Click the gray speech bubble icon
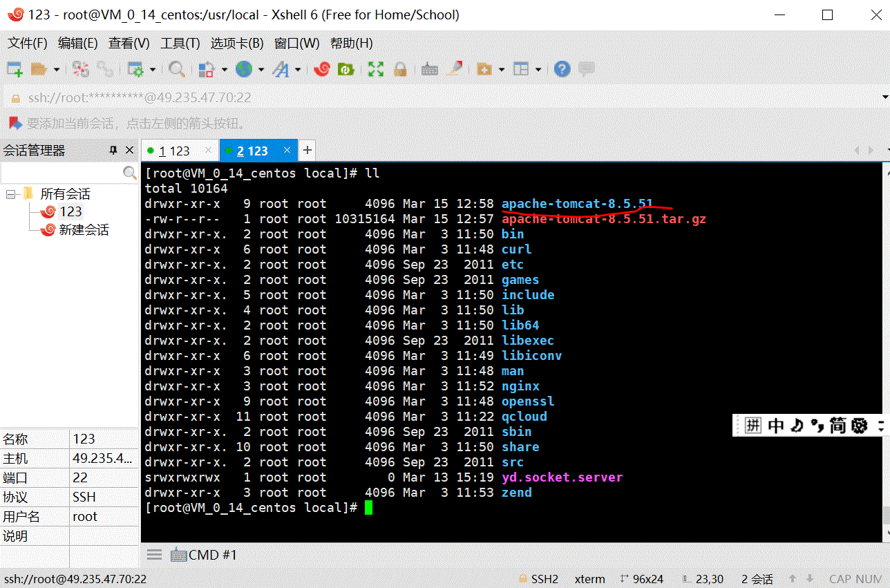The image size is (890, 588). pos(587,69)
